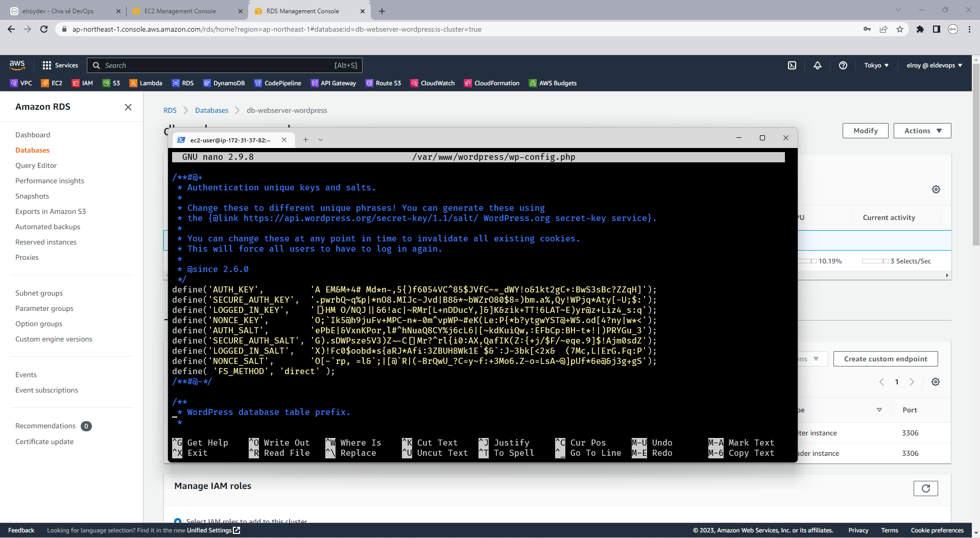Click the Privacy footer link
Screen dimensions: 980x538
point(858,530)
